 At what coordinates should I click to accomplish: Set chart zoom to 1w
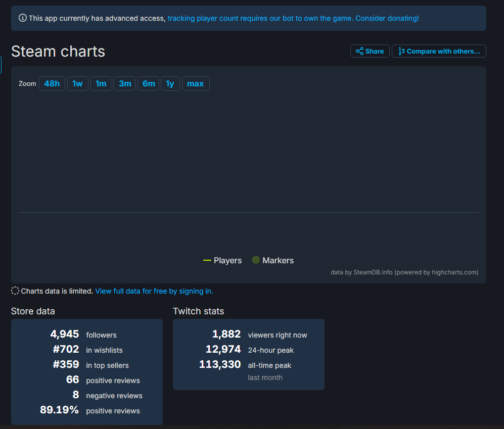coord(78,83)
